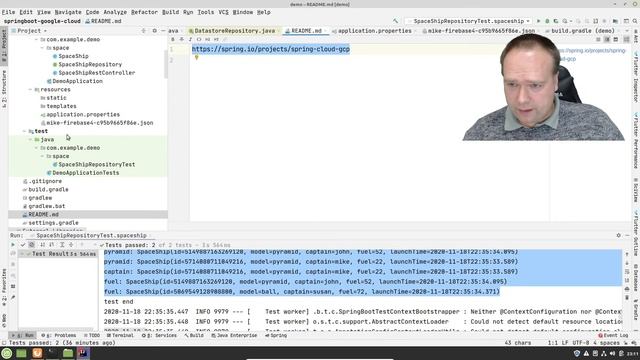
Task: Toggle show ignored tests icon in test toolbar
Action: click(31, 245)
